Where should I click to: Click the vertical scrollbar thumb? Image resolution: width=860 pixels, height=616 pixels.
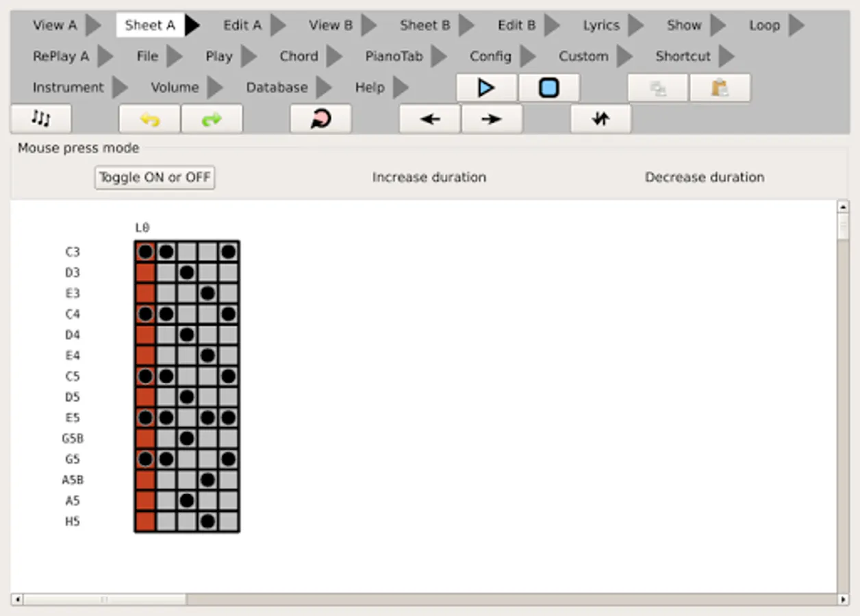pos(843,226)
